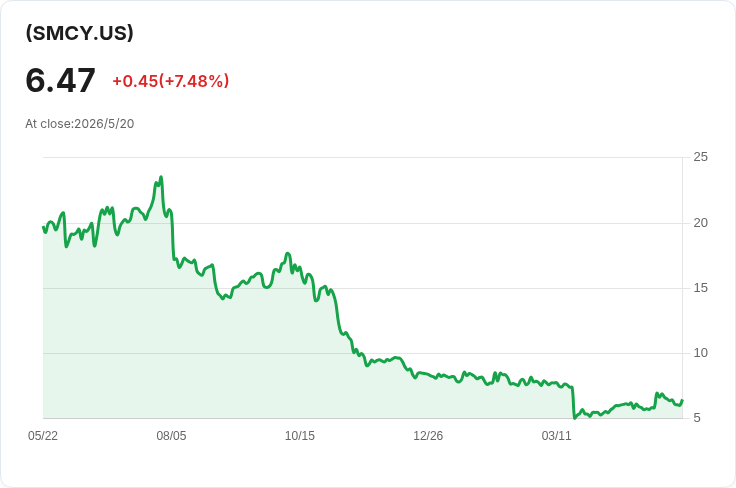736x488 pixels.
Task: Click the first data point of the line
Action: click(x=43, y=227)
